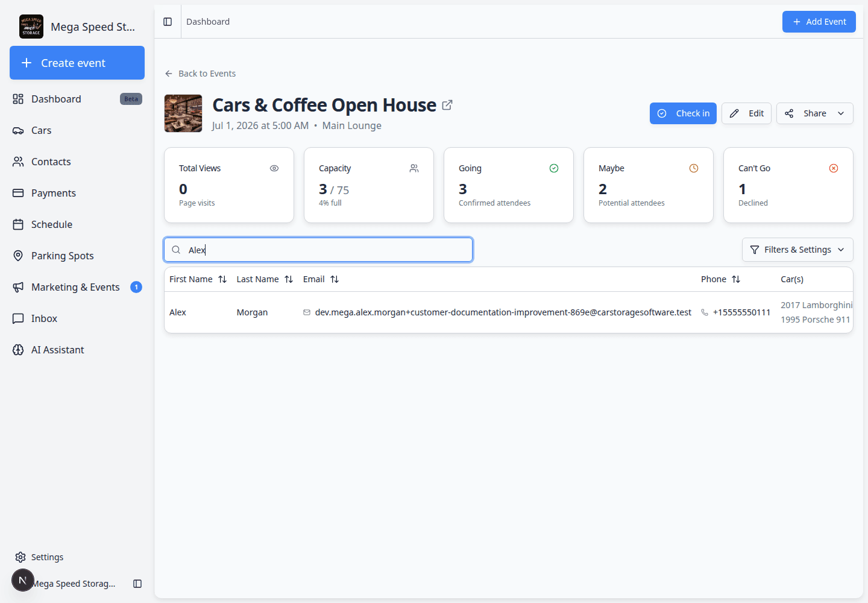This screenshot has height=603, width=868.
Task: Click the Check in button
Action: point(683,113)
